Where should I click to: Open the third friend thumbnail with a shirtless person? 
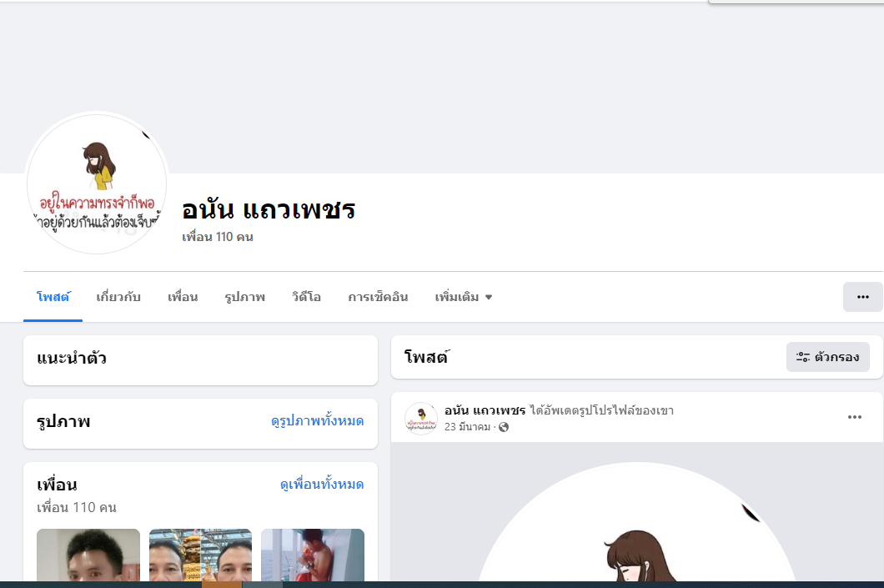click(313, 555)
